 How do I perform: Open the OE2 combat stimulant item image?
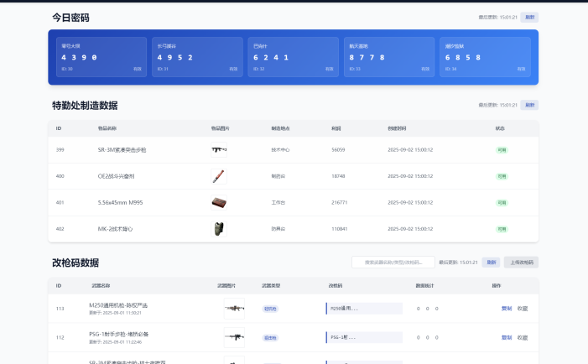pos(219,176)
